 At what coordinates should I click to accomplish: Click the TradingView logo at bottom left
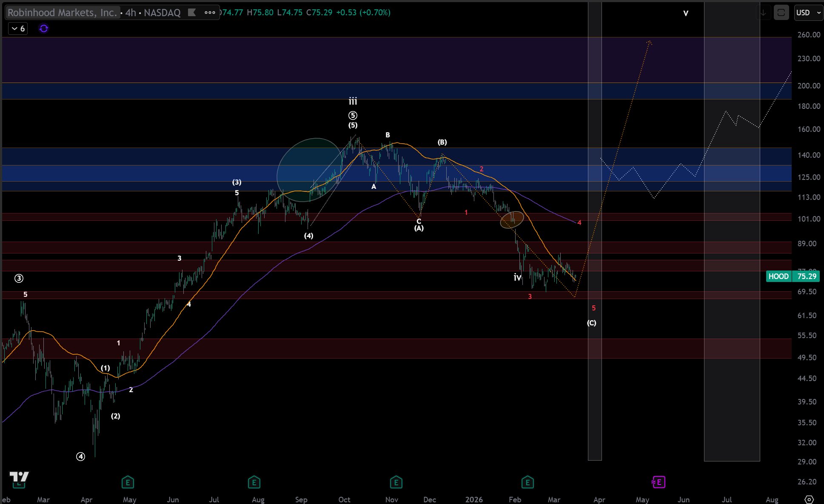coord(19,477)
